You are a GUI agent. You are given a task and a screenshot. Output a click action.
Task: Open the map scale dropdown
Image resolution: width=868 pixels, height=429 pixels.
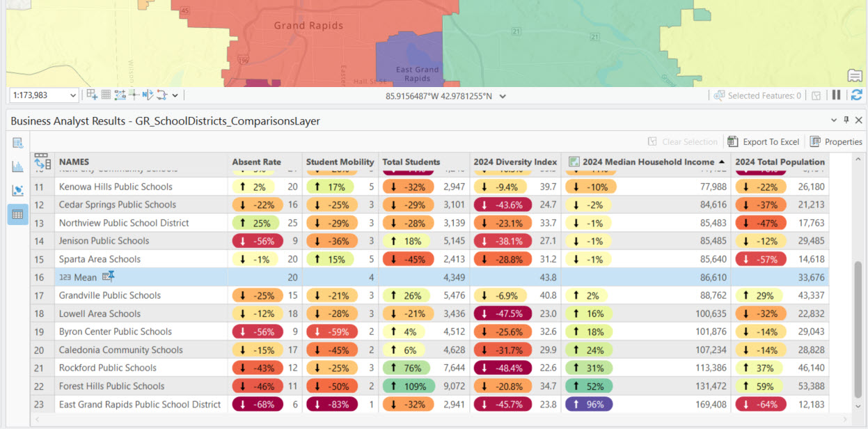(73, 95)
